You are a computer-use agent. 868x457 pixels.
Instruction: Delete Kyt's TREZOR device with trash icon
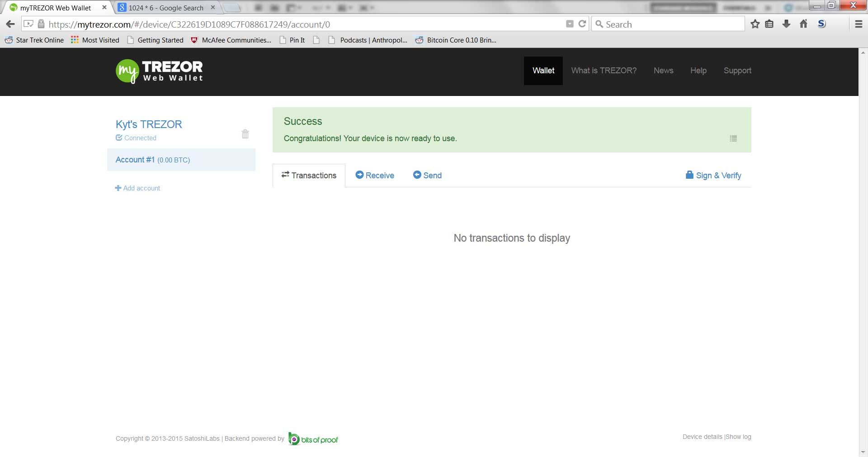pyautogui.click(x=245, y=134)
